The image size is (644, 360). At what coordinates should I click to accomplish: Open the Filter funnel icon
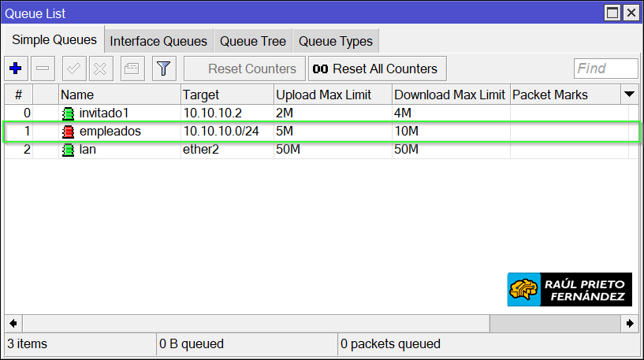[x=163, y=69]
